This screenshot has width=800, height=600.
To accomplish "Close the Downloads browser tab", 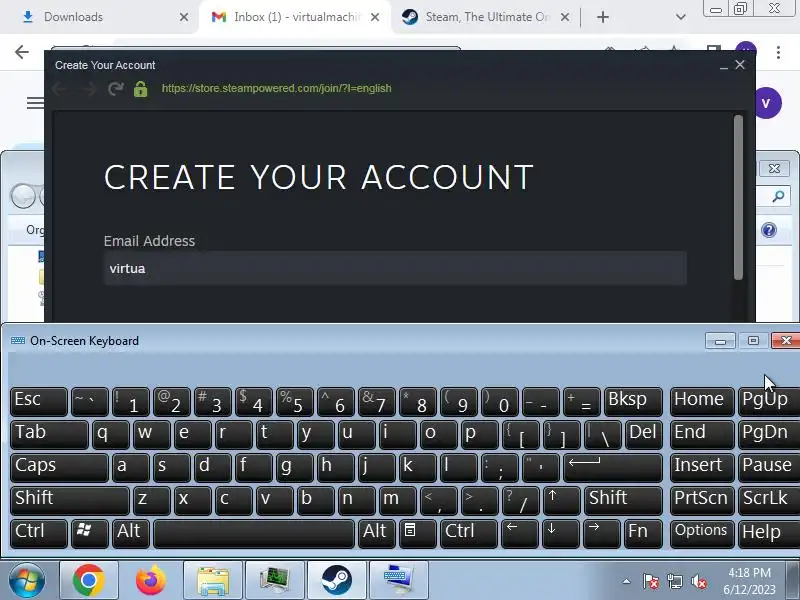I will coord(184,17).
